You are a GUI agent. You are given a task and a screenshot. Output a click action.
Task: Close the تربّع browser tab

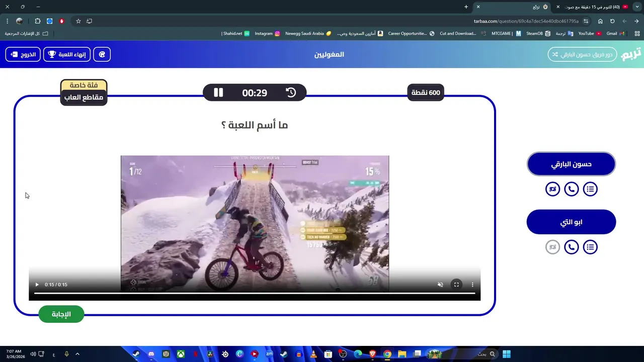(x=478, y=7)
